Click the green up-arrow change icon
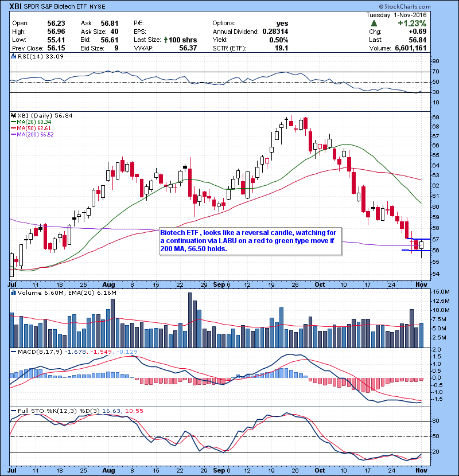459x476 pixels. 374,23
